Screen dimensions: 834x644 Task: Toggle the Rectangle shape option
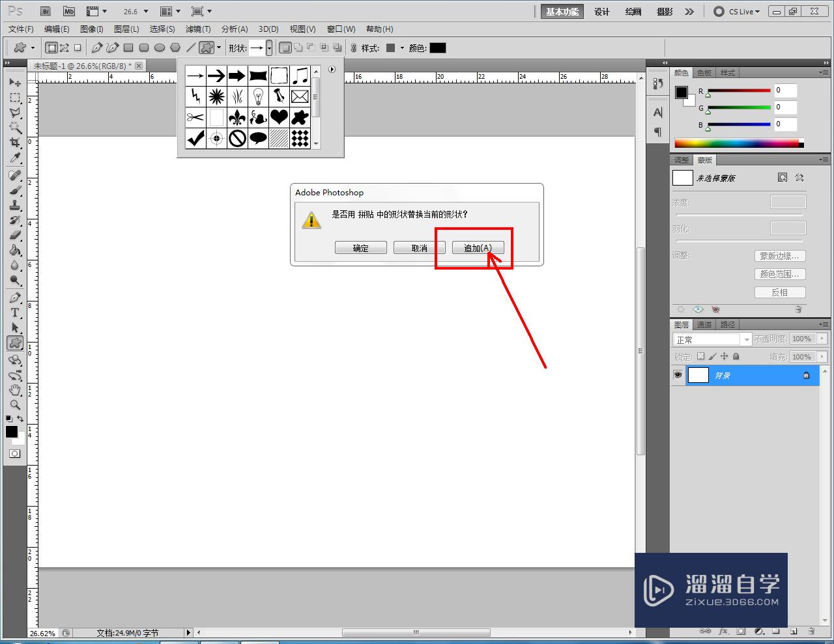click(x=128, y=48)
